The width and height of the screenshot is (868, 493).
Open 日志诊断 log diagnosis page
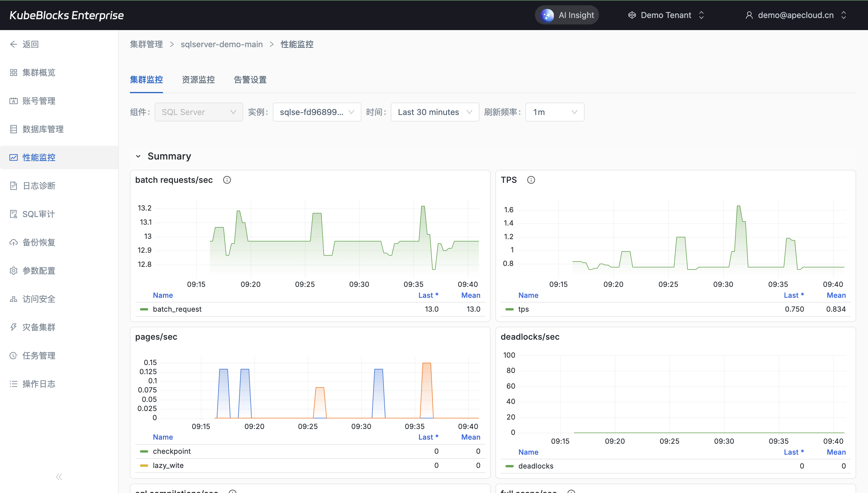tap(39, 185)
